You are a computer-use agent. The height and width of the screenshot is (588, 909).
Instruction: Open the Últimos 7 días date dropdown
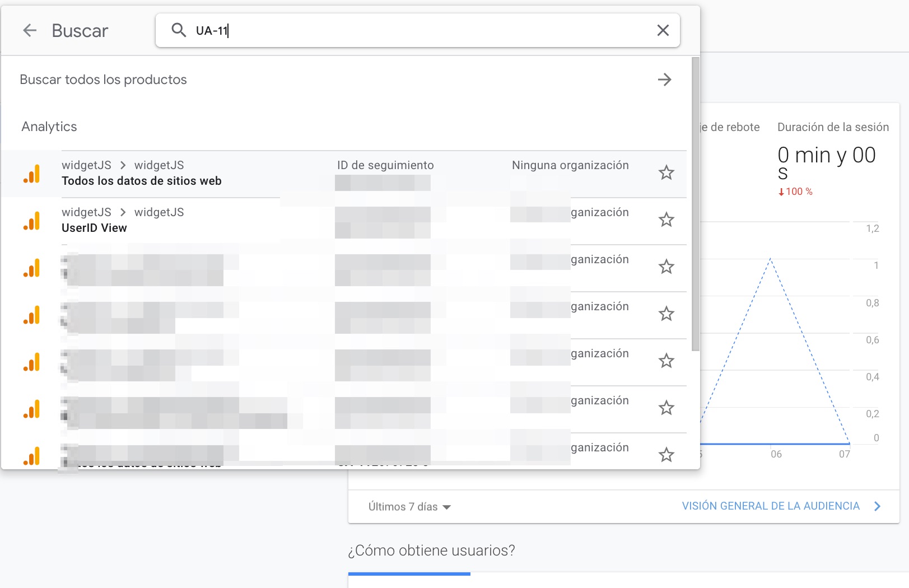(409, 507)
